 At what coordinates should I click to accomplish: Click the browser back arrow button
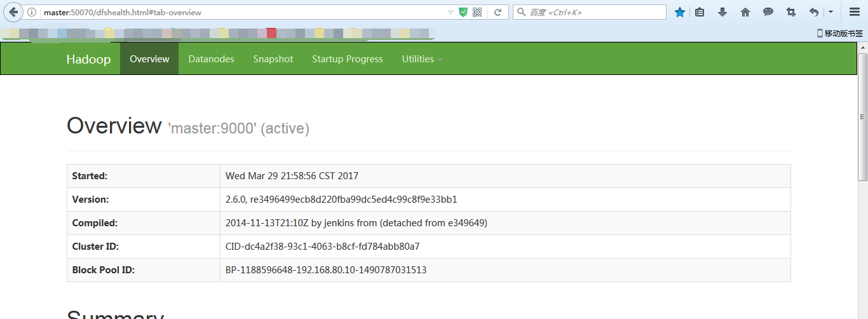point(13,12)
